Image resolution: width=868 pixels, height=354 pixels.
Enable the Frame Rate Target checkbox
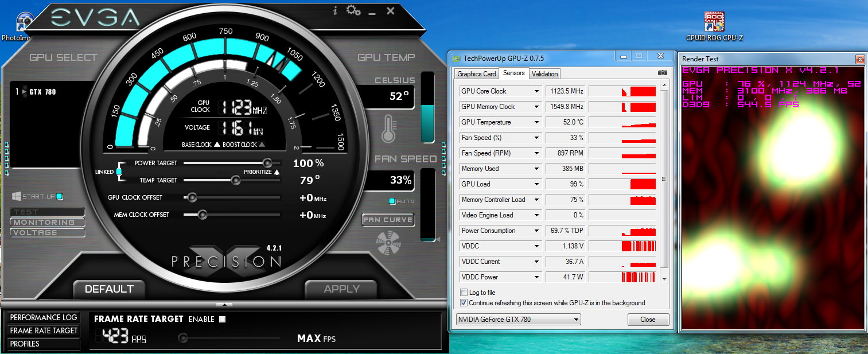point(222,319)
